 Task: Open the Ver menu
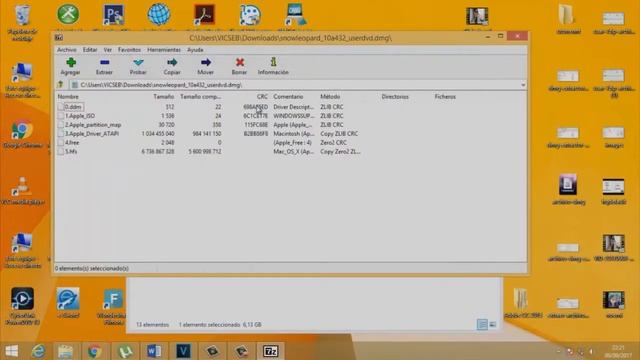[x=107, y=50]
